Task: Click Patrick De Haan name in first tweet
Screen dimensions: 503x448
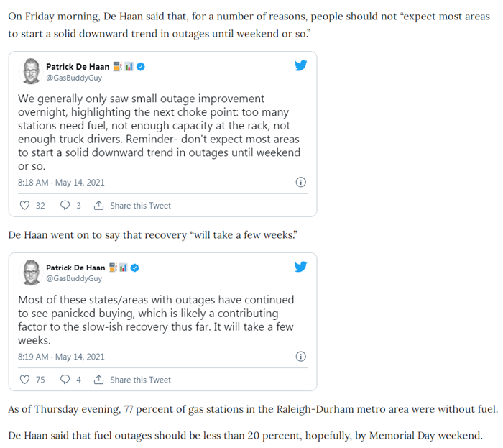Action: click(x=78, y=66)
